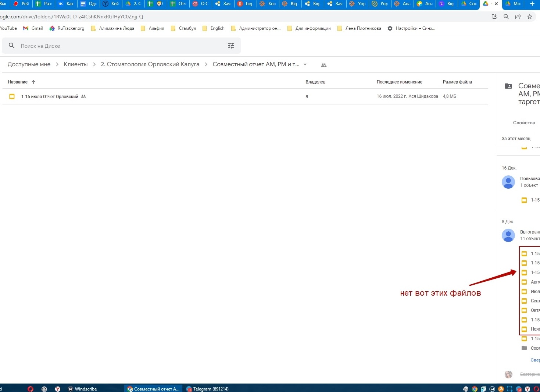Click the user avatar next to the 16 Дек. activity
540x392 pixels.
[x=508, y=182]
